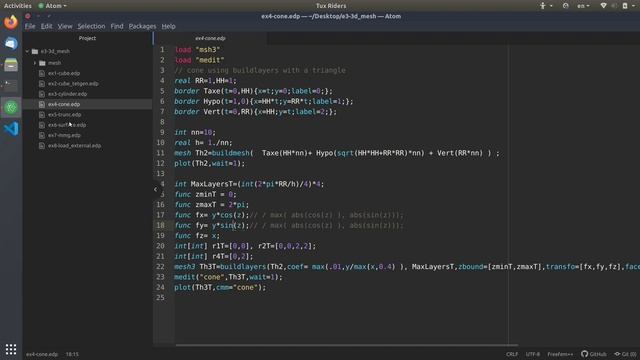Open the system menu dropdown arrow
The width and height of the screenshot is (640, 360).
(x=633, y=6)
